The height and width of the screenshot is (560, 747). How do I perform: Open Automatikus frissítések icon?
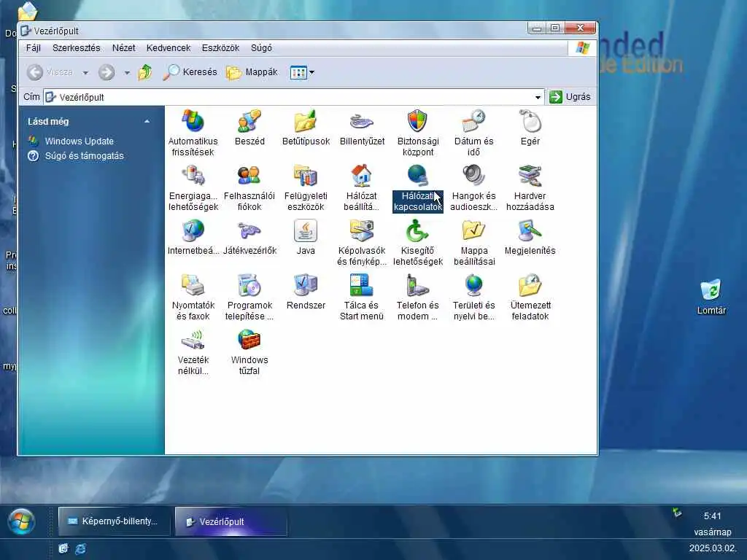tap(193, 133)
